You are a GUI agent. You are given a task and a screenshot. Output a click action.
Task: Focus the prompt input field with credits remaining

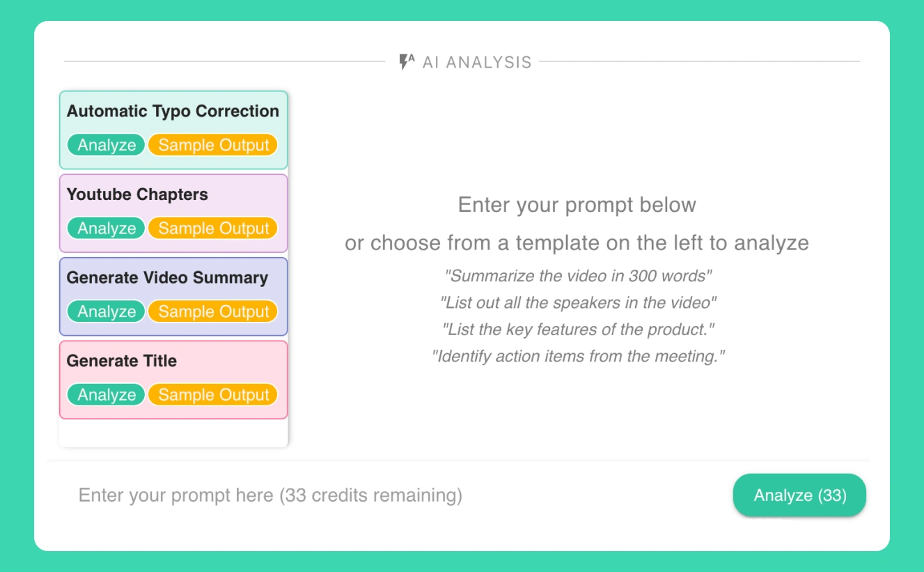click(x=390, y=495)
